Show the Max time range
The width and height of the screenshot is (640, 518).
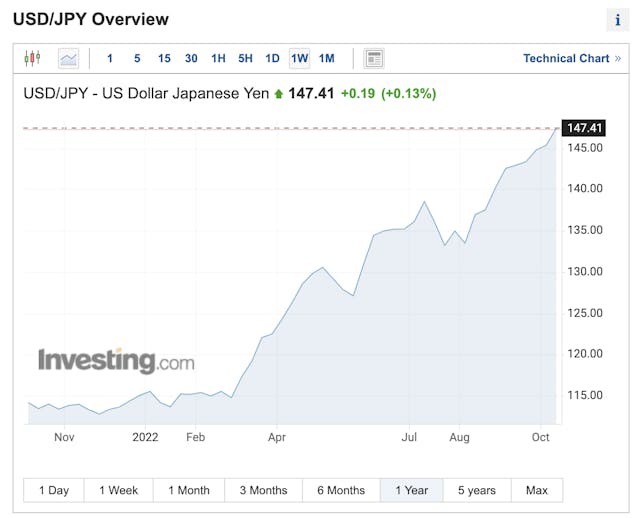coord(537,490)
